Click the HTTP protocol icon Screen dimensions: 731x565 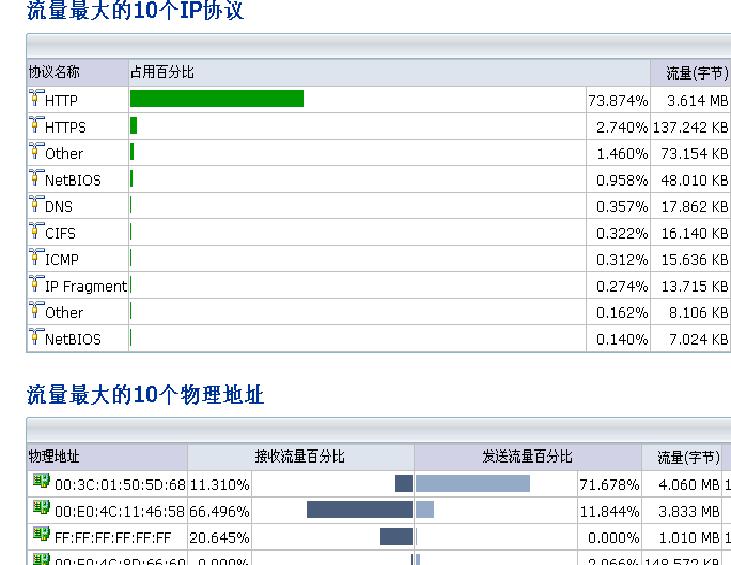(x=37, y=98)
